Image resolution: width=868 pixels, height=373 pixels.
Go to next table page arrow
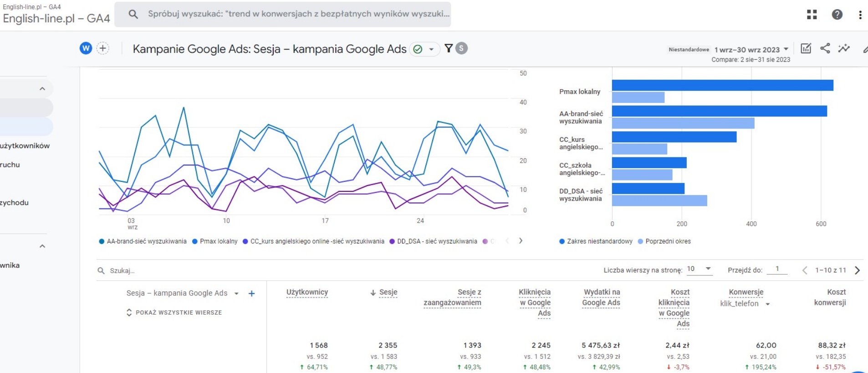pyautogui.click(x=857, y=270)
